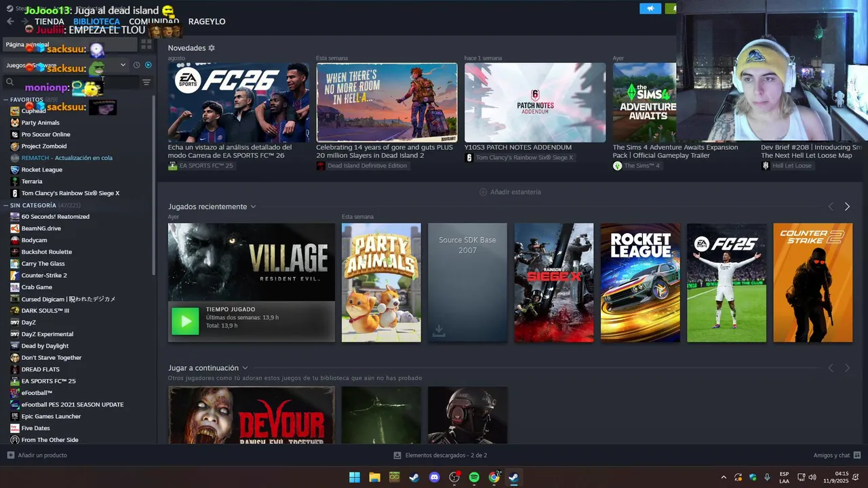Open Discord from the taskbar
This screenshot has height=488, width=868.
[435, 477]
